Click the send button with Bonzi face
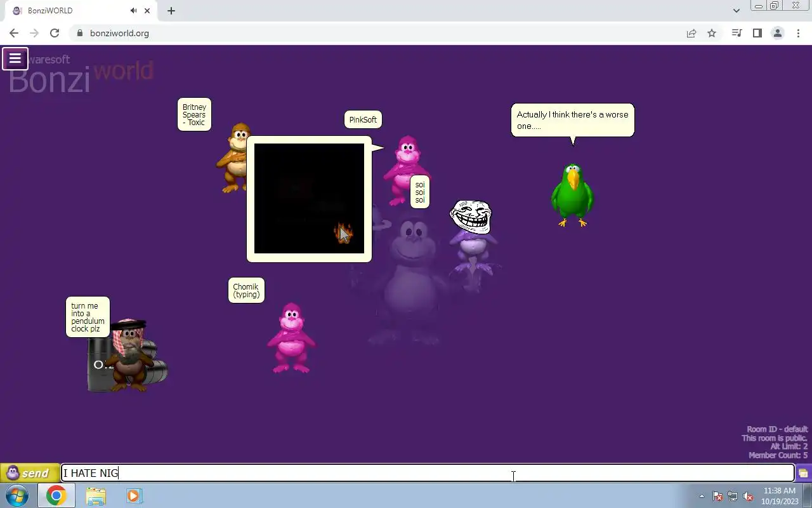Image resolution: width=812 pixels, height=508 pixels. coord(29,473)
